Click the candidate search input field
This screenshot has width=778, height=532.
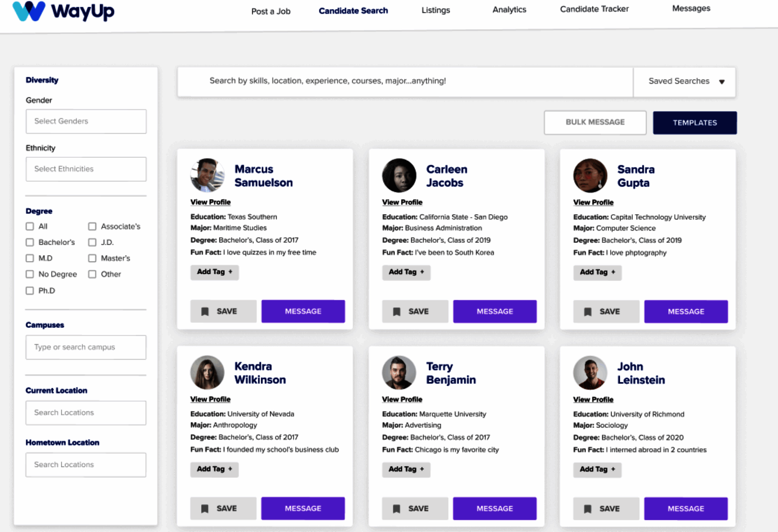(x=405, y=82)
